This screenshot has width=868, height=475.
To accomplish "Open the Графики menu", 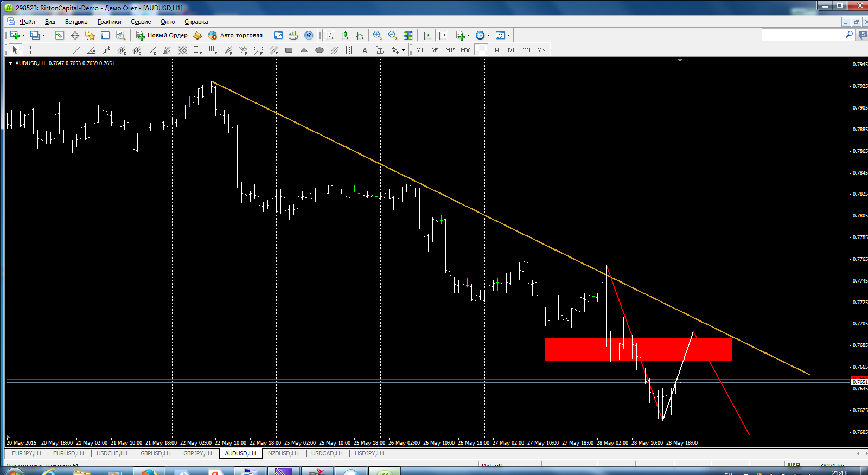I will pos(109,22).
